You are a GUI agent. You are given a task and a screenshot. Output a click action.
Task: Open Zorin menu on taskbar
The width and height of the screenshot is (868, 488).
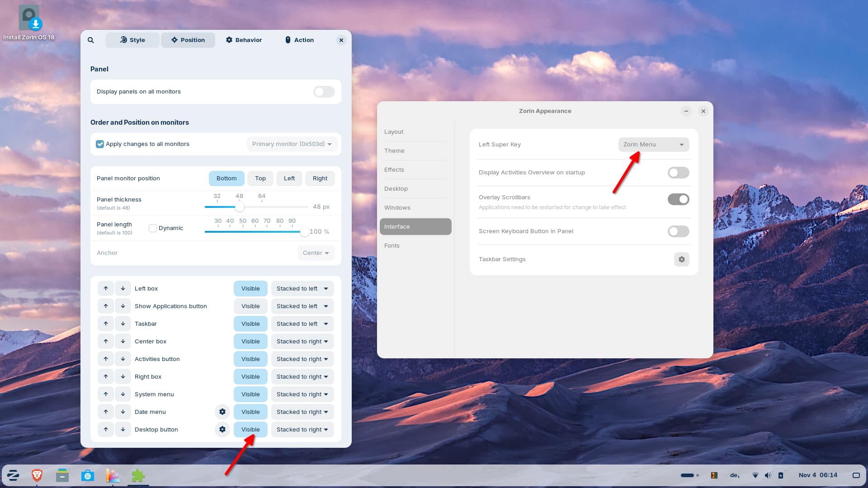(13, 475)
